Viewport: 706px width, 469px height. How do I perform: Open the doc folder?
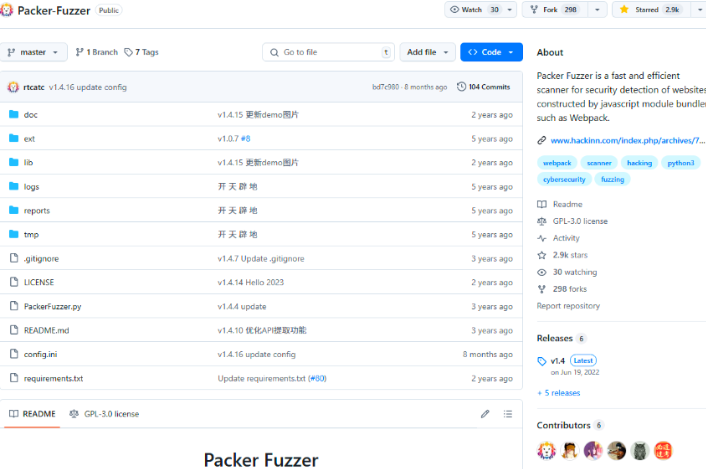[31, 115]
